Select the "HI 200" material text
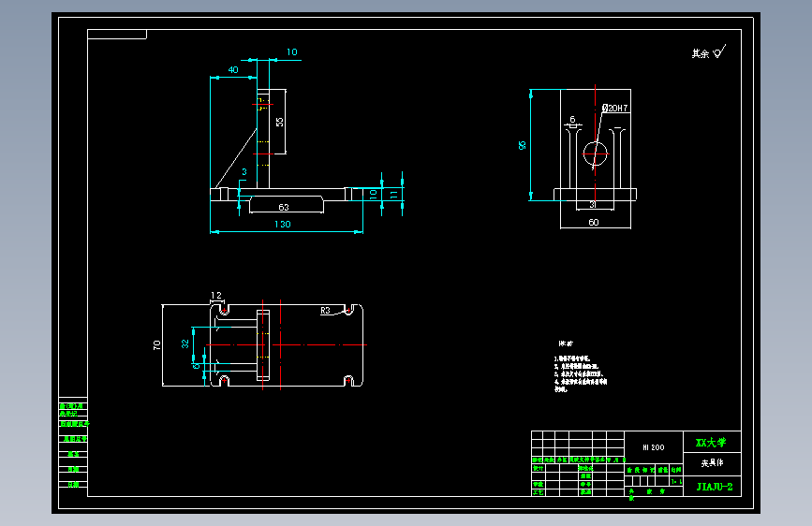The image size is (812, 526). (654, 447)
